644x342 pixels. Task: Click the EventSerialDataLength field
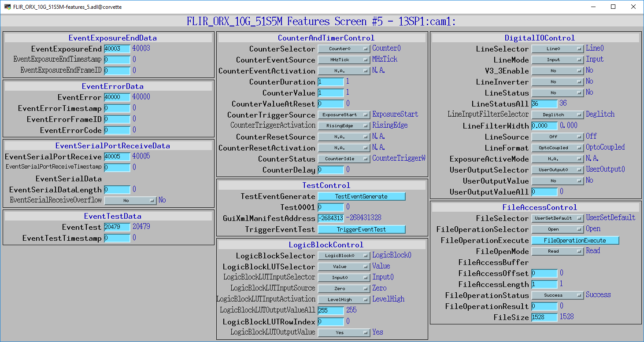[117, 190]
